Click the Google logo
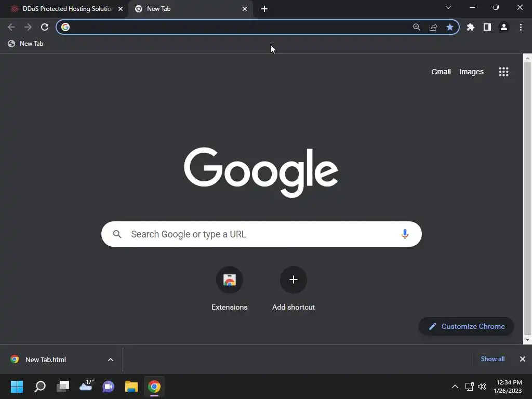 pos(261,172)
